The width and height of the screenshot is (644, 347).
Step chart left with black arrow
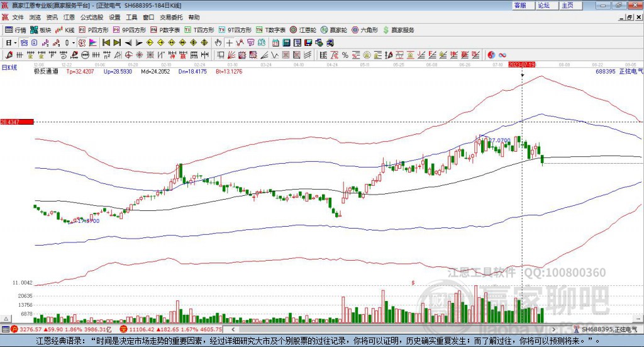[128, 43]
